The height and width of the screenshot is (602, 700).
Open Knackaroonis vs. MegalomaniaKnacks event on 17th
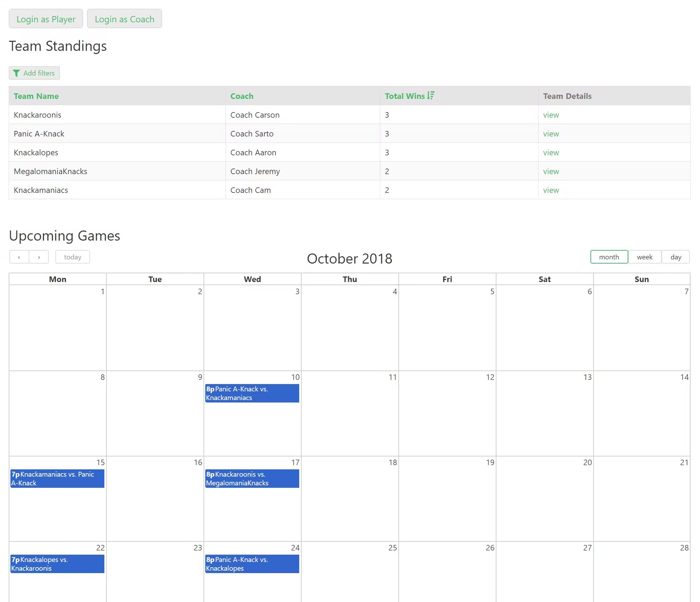click(252, 478)
